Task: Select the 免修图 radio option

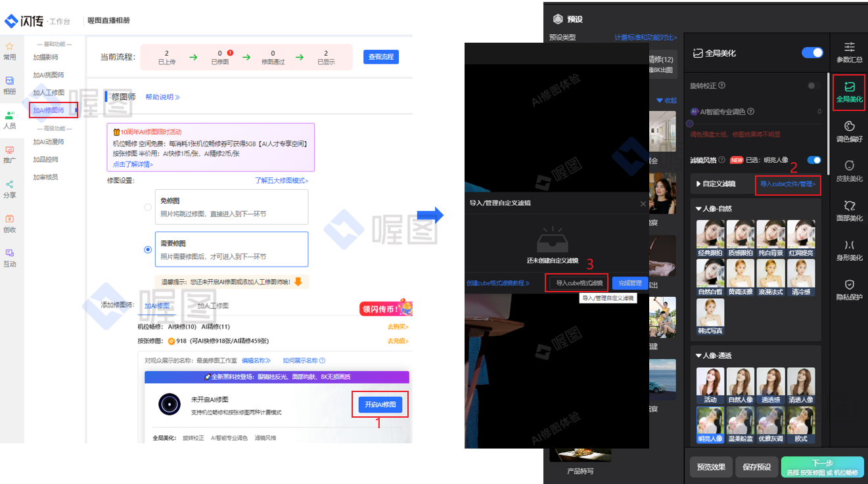Action: click(x=148, y=208)
